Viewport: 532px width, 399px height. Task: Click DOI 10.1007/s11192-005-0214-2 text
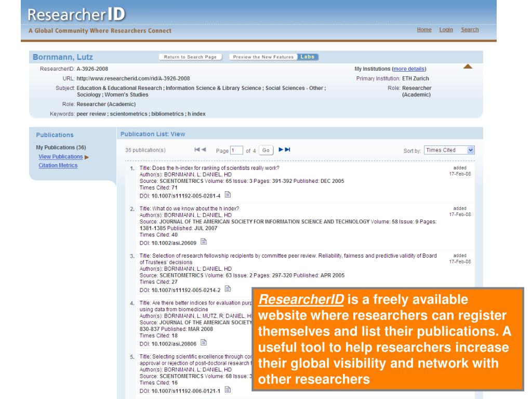pyautogui.click(x=186, y=290)
